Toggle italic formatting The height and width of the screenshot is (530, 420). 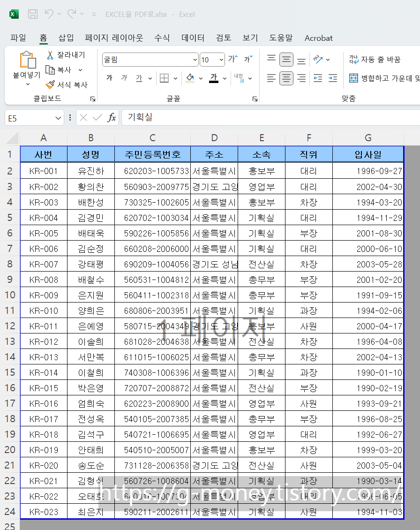124,78
